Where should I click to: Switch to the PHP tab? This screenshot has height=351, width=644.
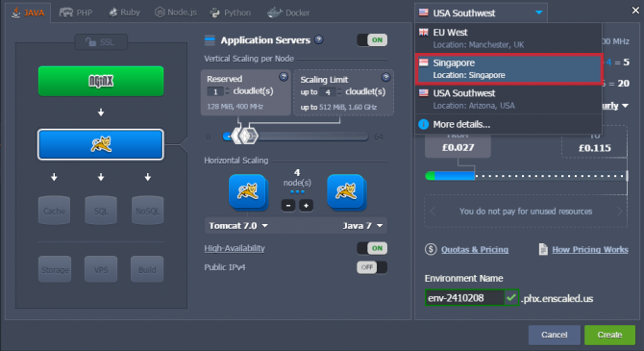(x=76, y=13)
